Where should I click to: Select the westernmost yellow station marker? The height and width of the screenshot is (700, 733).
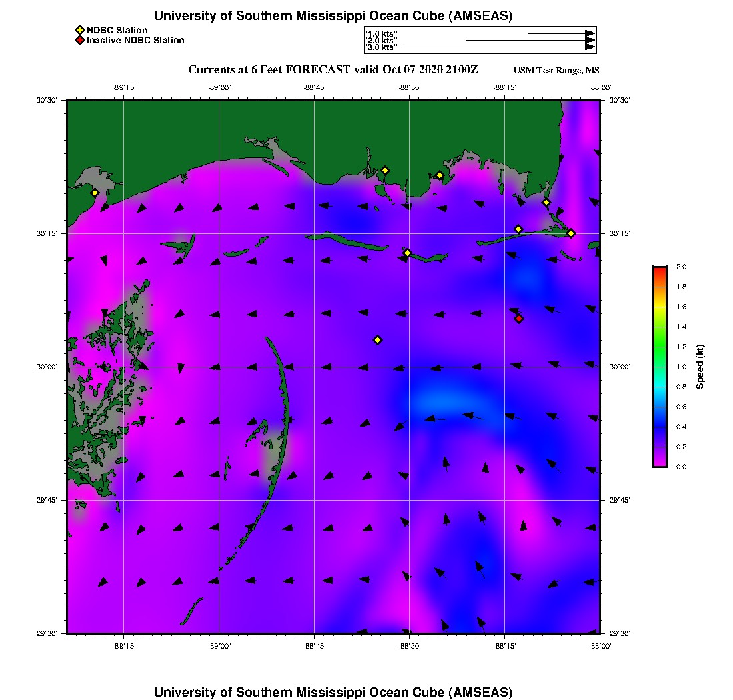click(95, 193)
